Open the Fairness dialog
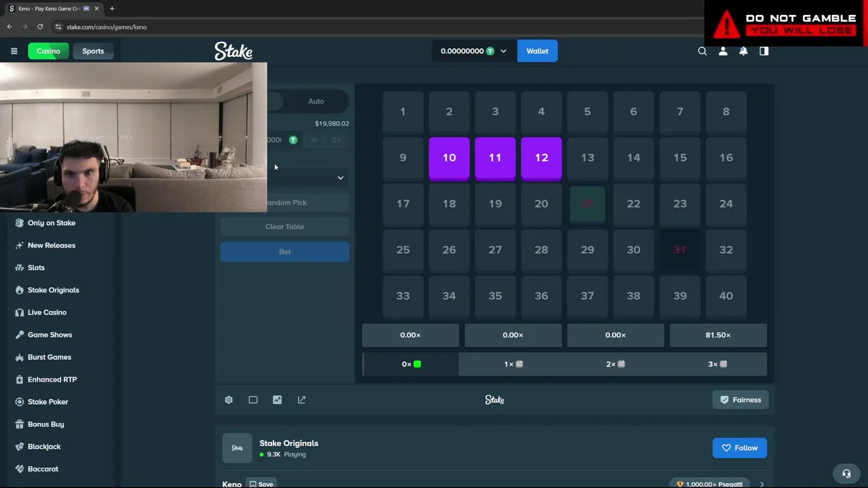This screenshot has width=868, height=488. coord(740,400)
